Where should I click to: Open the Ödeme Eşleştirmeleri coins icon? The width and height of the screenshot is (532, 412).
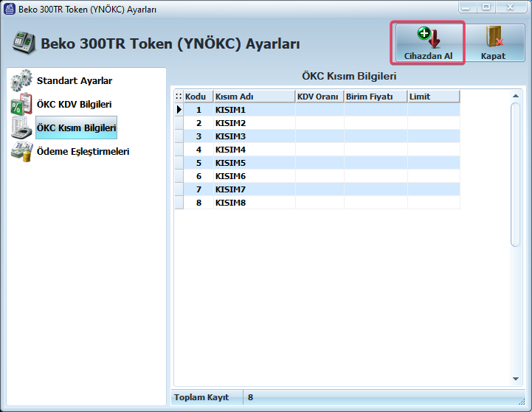pos(21,152)
